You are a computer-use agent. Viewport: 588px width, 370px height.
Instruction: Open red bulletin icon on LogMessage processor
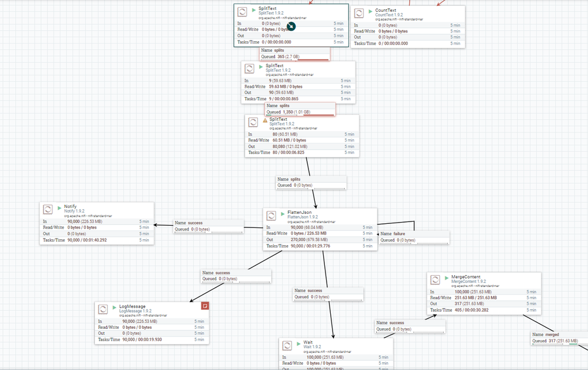point(205,306)
